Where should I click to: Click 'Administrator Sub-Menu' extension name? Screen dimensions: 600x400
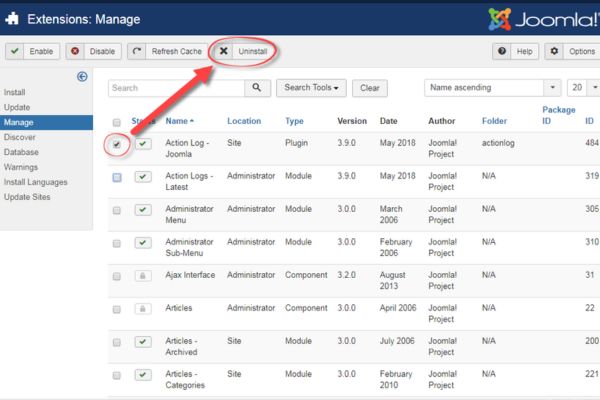pyautogui.click(x=189, y=247)
